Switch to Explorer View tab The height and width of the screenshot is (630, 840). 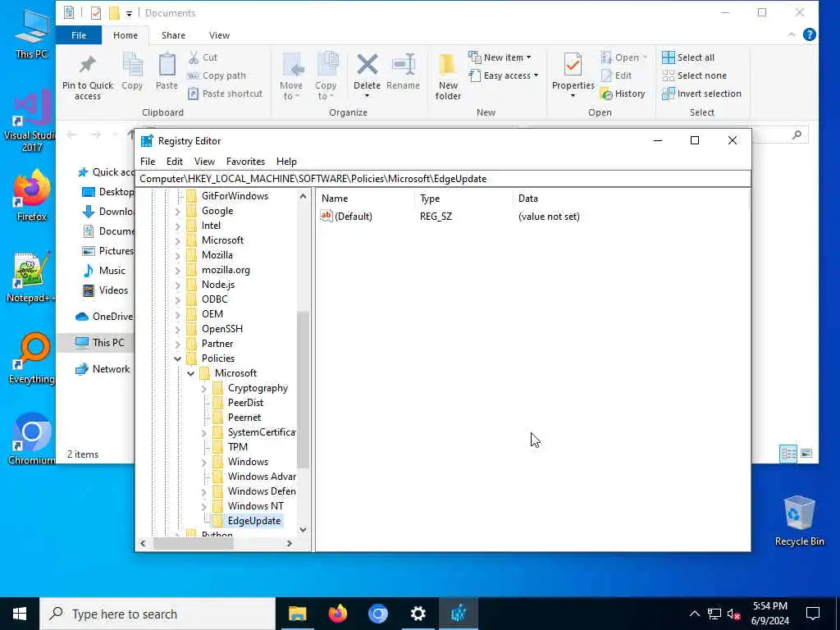point(219,35)
